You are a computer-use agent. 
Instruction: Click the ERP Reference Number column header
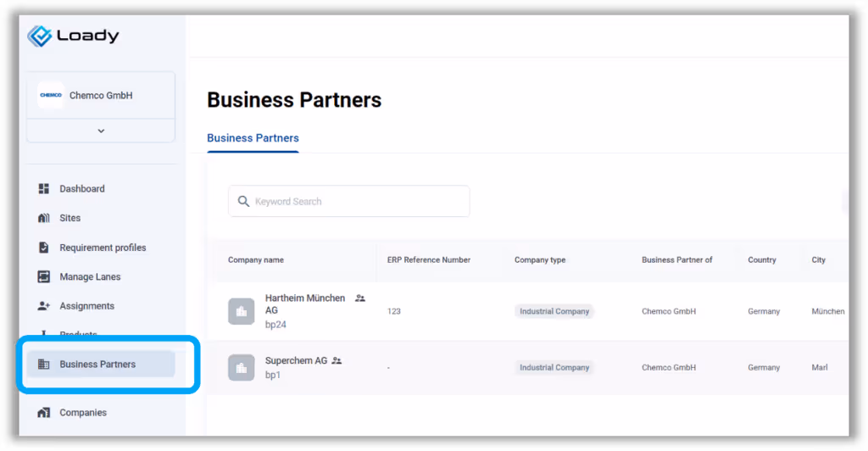coord(428,260)
